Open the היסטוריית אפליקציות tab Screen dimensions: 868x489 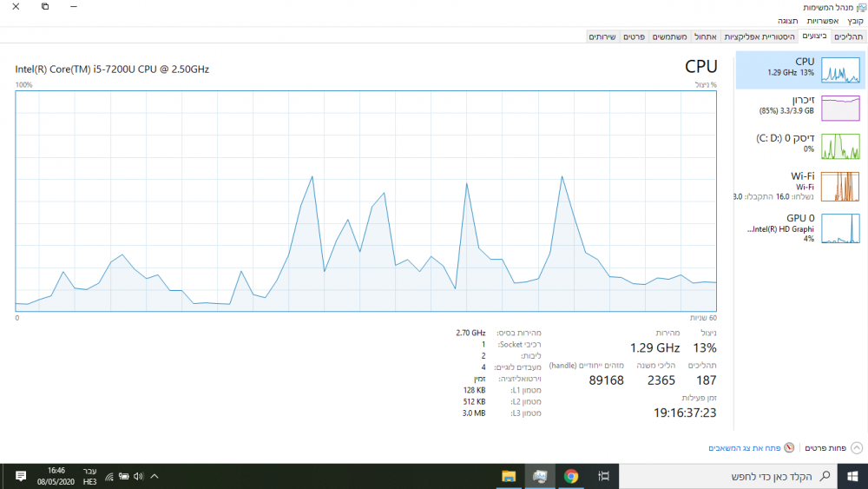pyautogui.click(x=759, y=36)
